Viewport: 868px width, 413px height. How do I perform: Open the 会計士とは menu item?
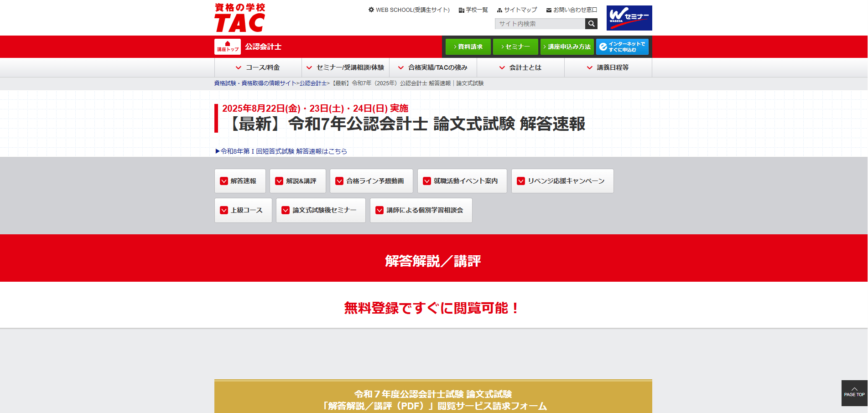point(520,67)
